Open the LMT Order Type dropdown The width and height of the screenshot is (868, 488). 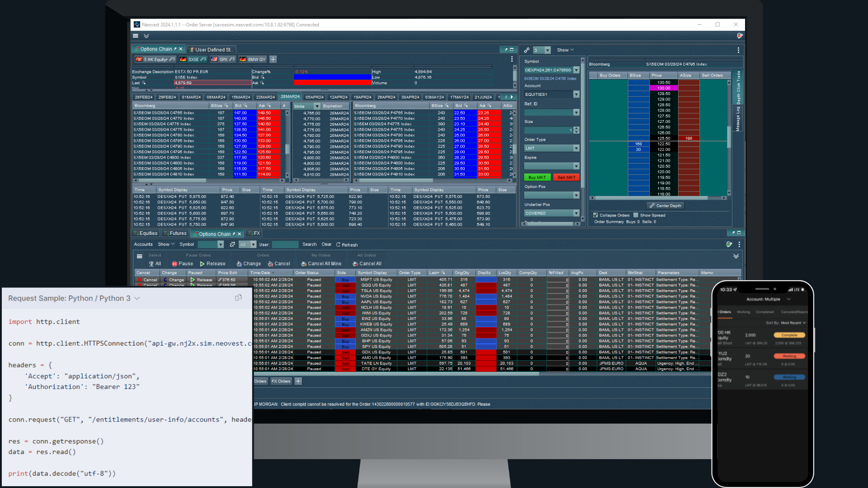pos(576,148)
